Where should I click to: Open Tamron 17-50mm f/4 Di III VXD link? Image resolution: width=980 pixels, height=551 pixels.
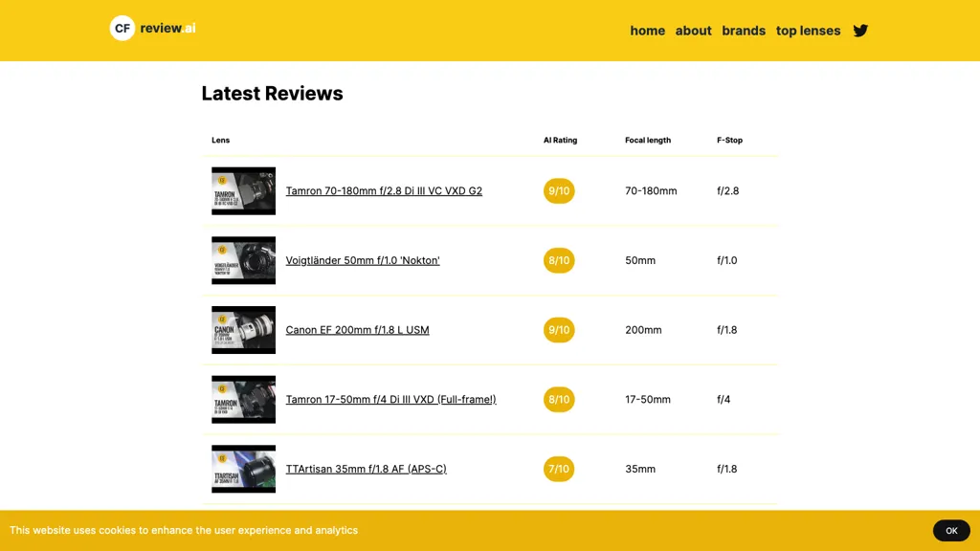(x=390, y=400)
